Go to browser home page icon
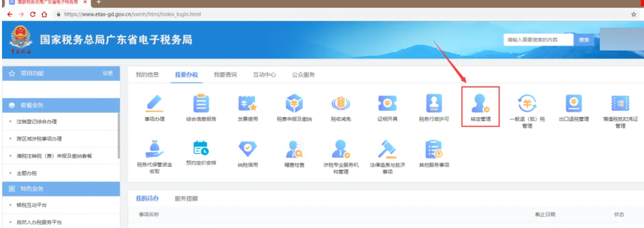This screenshot has width=644, height=228. [x=44, y=14]
